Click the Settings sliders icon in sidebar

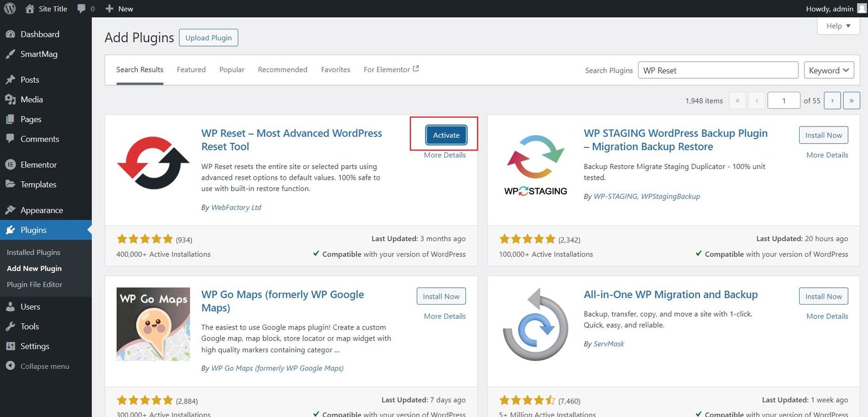click(x=10, y=346)
